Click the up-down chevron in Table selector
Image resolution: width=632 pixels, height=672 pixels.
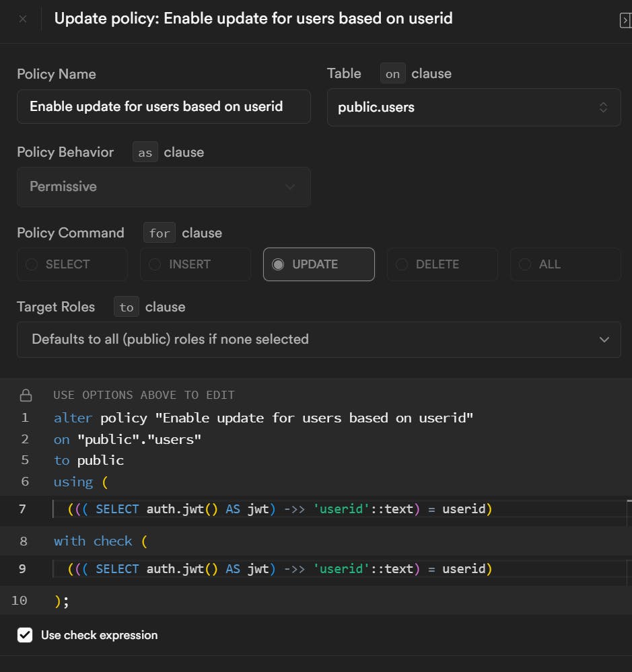[x=603, y=107]
